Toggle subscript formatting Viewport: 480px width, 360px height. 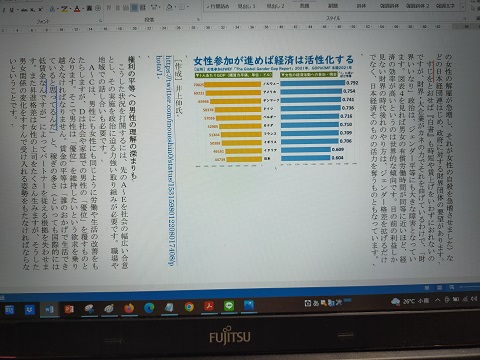[x=33, y=10]
